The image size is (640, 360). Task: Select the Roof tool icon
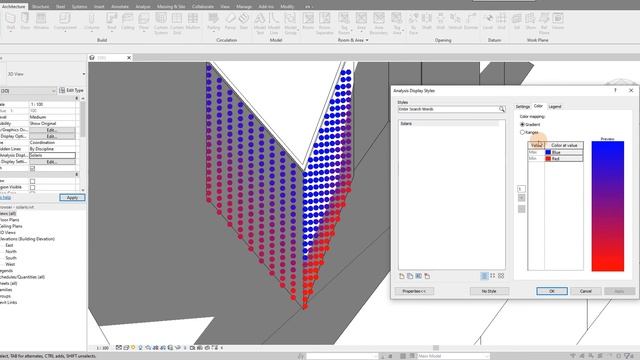(111, 18)
